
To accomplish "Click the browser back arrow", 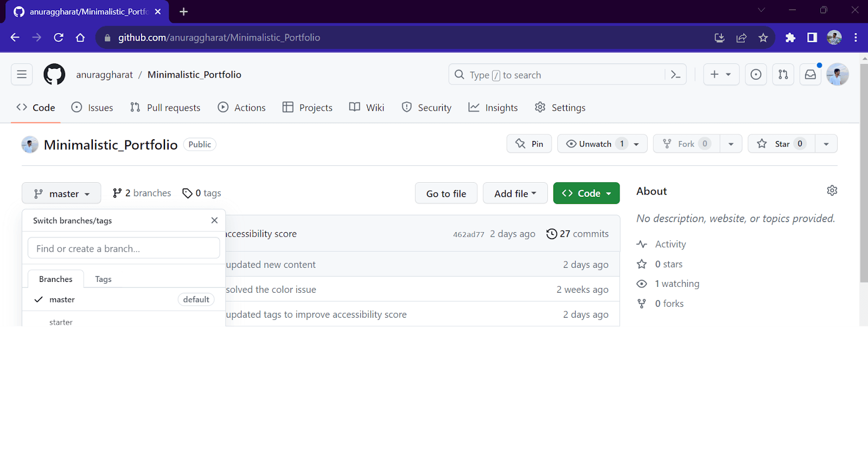I will 15,37.
